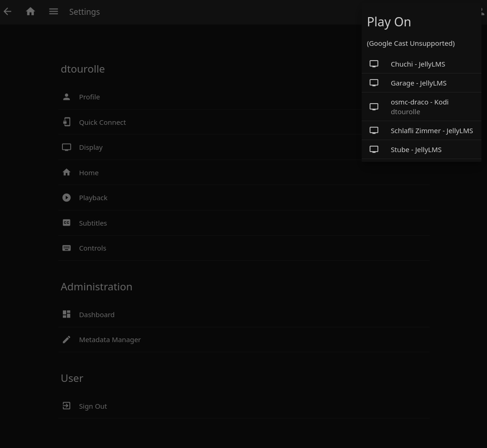Click Schlafli Zimmer - JellyLMS monitor icon
Image resolution: width=487 pixels, height=448 pixels.
coord(374,130)
